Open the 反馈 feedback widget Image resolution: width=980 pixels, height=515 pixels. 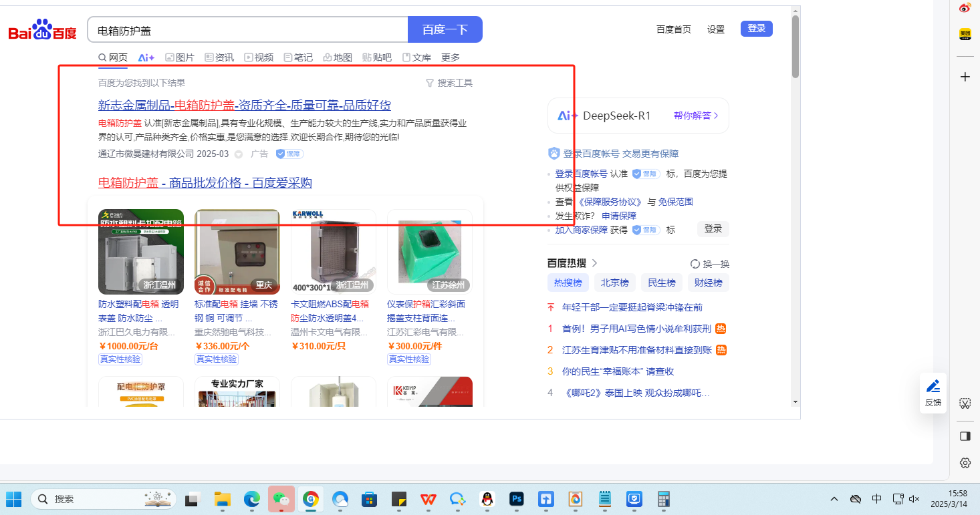coord(933,392)
